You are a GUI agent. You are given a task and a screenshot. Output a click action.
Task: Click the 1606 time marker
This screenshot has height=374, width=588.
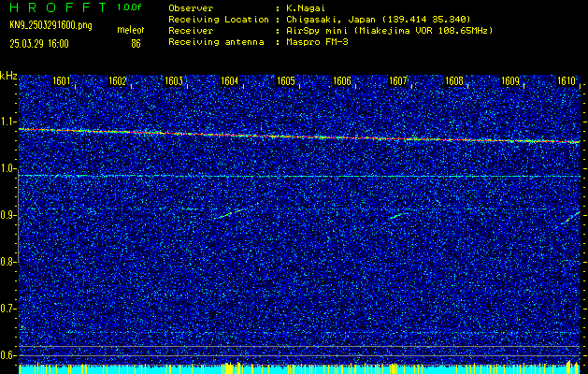tap(342, 81)
